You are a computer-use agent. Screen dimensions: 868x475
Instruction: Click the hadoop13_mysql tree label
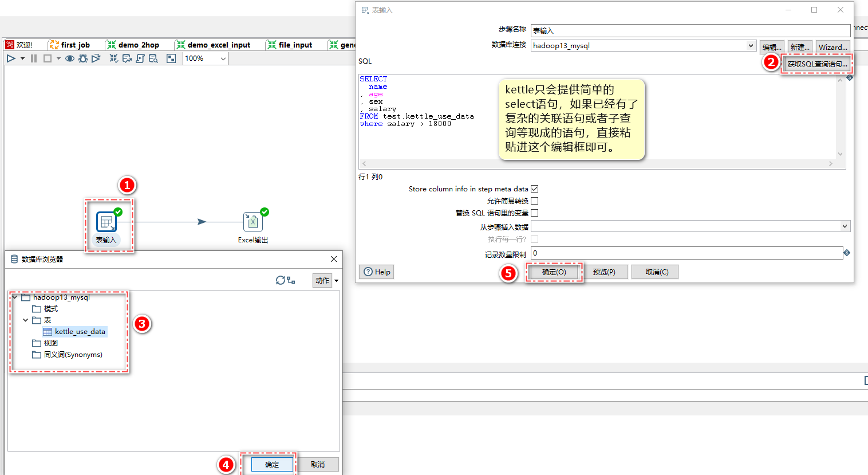point(61,297)
